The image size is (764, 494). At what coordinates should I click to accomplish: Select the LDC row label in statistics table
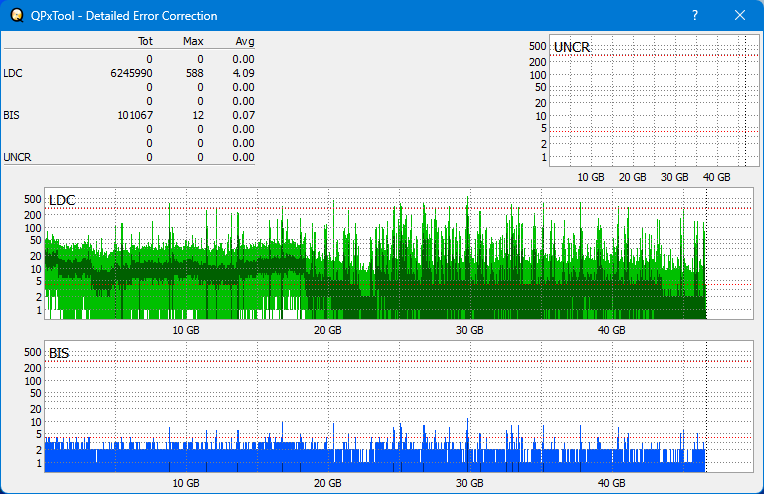[13, 73]
